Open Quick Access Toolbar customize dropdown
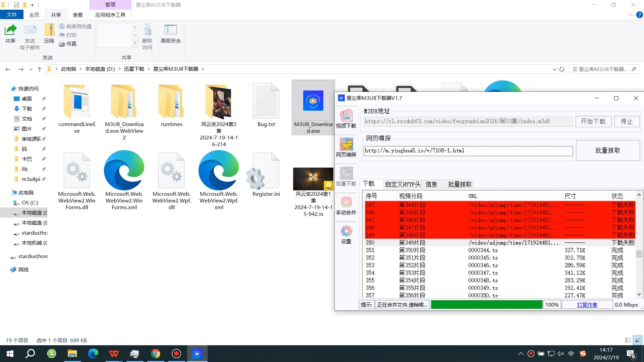 (x=32, y=5)
